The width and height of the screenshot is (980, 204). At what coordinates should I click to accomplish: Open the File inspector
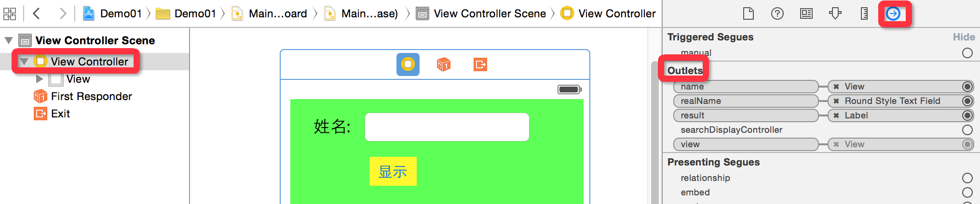pyautogui.click(x=749, y=14)
